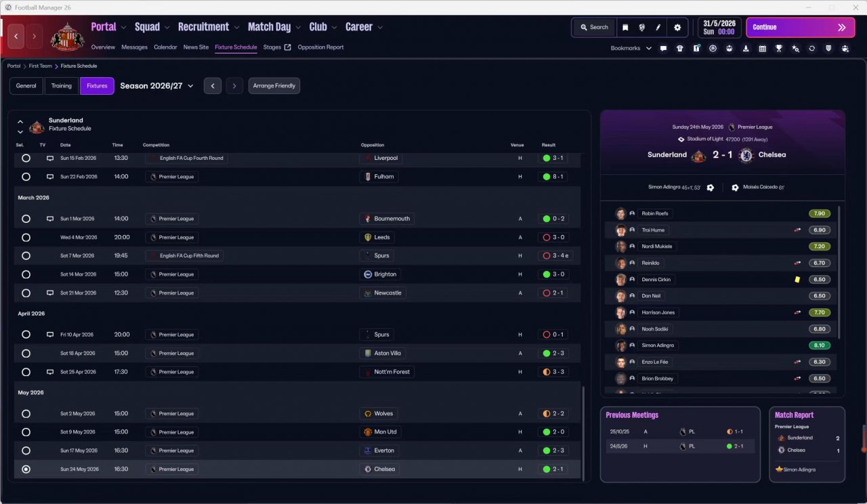The image size is (867, 504).
Task: Open the Nott'm Forest opposition link
Action: [x=387, y=372]
